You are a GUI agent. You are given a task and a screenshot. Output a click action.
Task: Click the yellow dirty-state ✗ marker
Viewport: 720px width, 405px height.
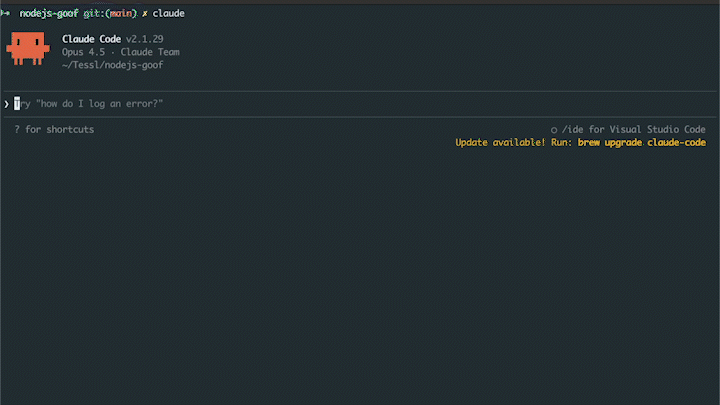click(145, 14)
